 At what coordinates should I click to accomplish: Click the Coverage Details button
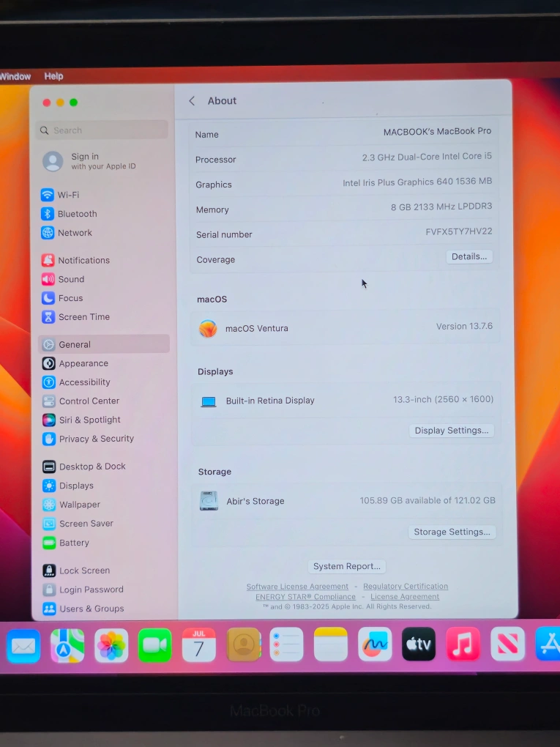click(469, 256)
